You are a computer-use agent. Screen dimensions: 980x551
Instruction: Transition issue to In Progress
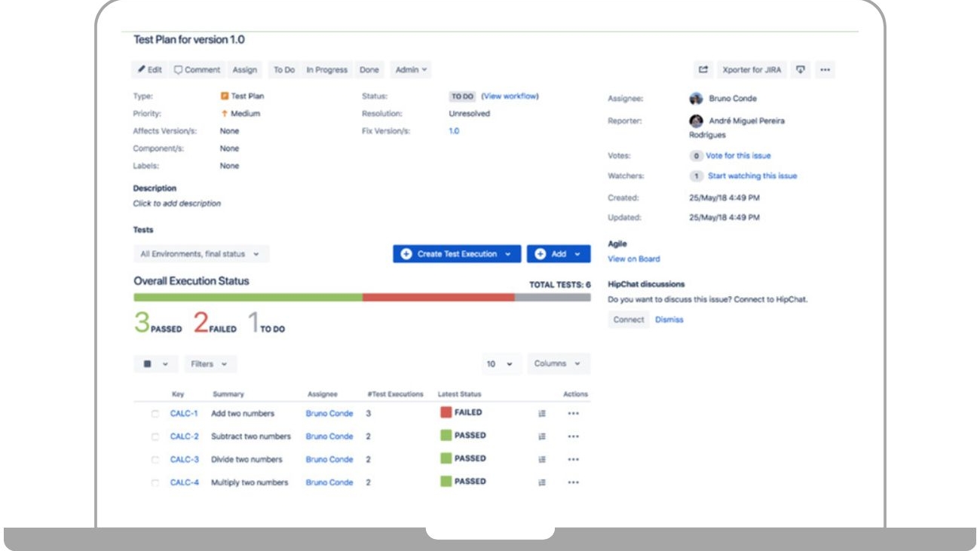pos(326,70)
